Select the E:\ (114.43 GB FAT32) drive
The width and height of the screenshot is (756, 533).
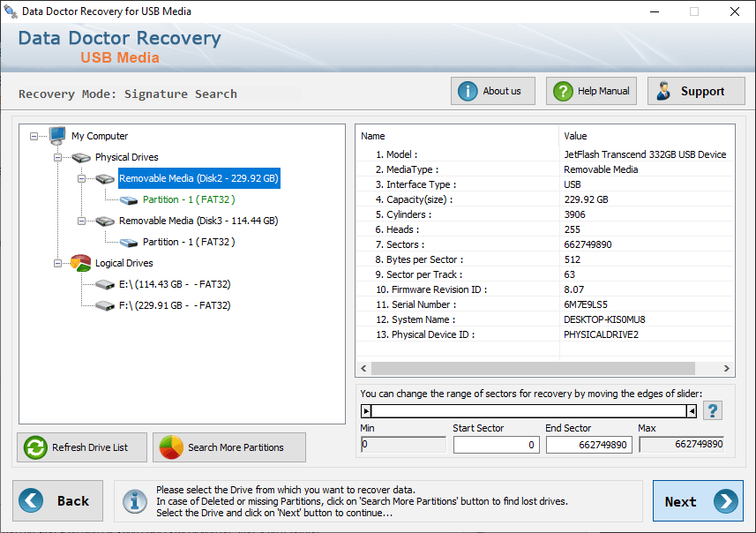click(175, 284)
